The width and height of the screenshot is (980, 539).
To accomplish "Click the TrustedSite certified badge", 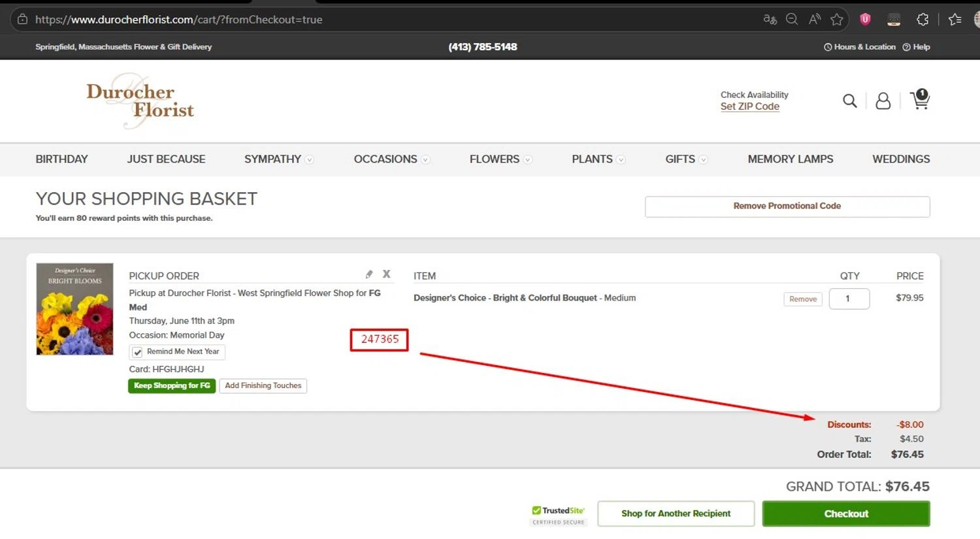I will point(559,515).
